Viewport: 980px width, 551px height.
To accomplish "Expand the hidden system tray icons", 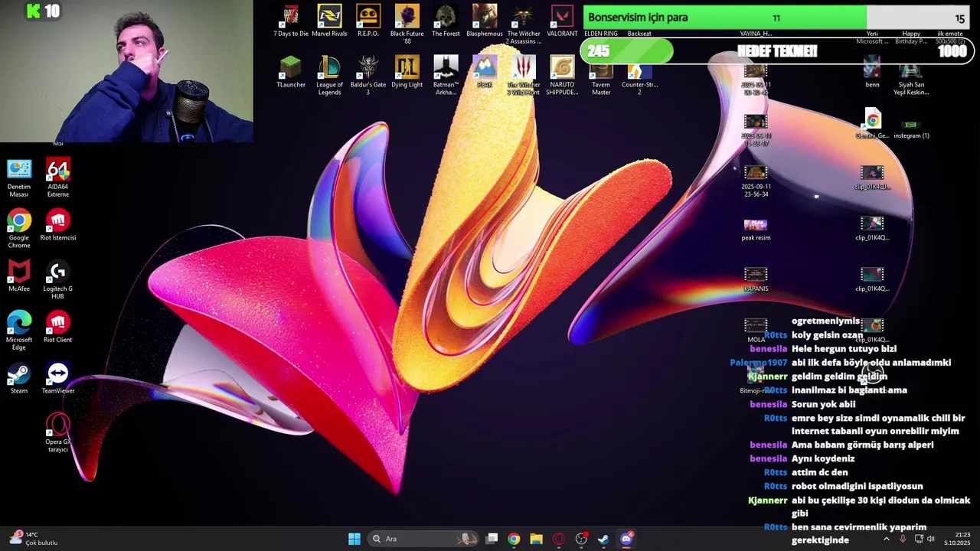I will click(x=887, y=539).
